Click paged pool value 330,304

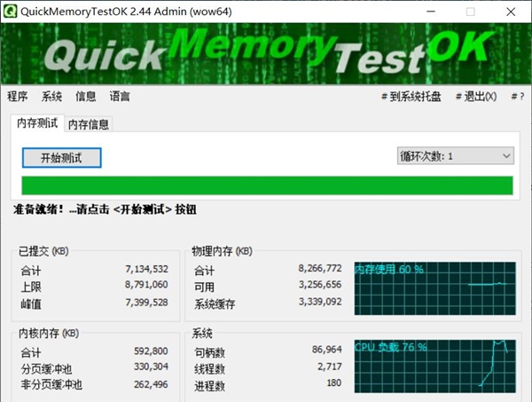[151, 367]
